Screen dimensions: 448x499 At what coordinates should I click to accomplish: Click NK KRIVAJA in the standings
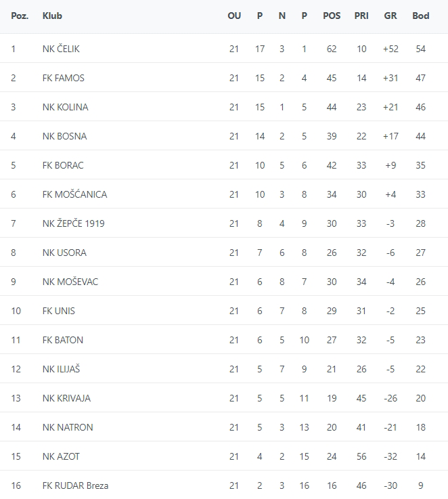coord(66,398)
